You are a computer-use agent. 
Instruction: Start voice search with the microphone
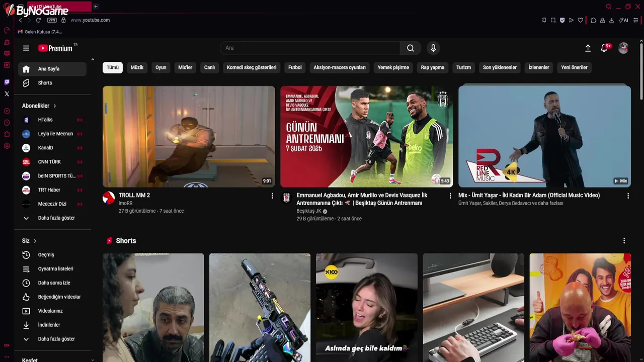tap(433, 48)
